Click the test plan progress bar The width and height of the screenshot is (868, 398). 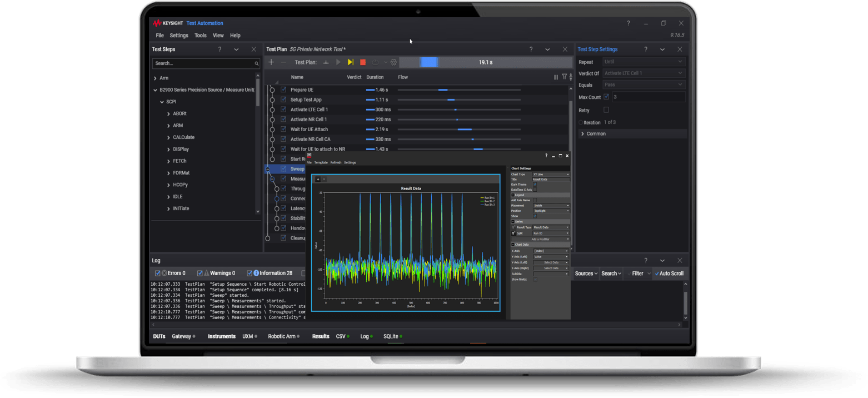[486, 62]
